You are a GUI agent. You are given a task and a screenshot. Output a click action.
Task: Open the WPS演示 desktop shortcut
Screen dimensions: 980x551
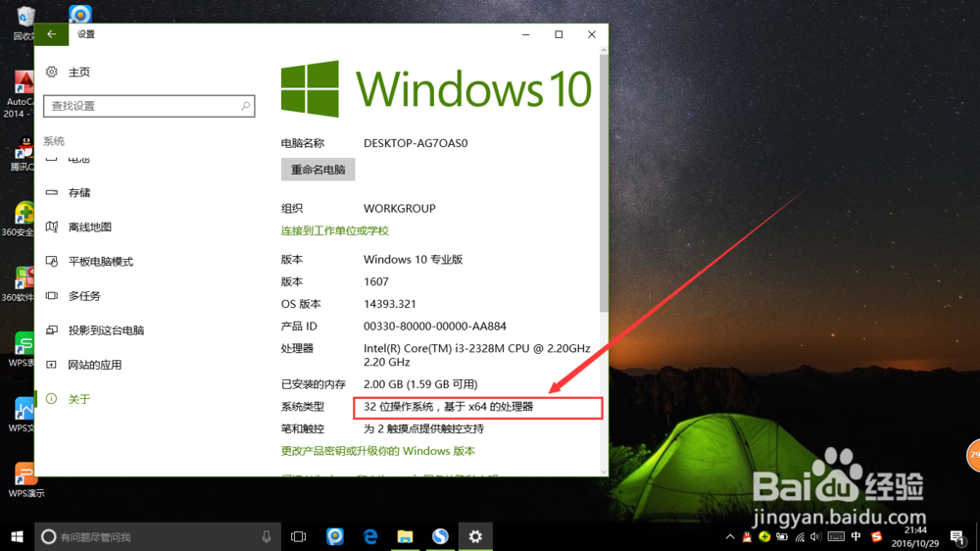(x=25, y=480)
